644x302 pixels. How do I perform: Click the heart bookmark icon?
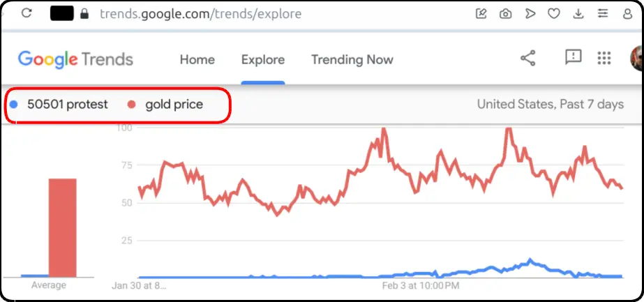(554, 14)
